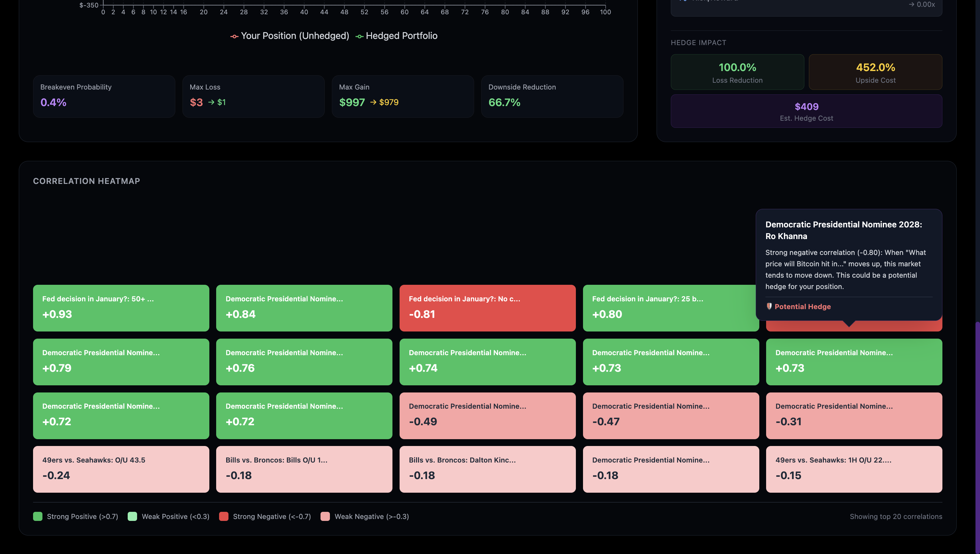Click the Weak Positive light-green legend swatch
Viewport: 980px width, 554px height.
coord(133,516)
